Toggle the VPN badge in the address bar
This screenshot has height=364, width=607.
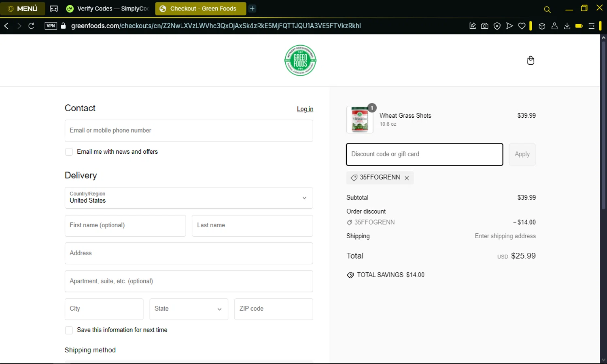click(51, 26)
